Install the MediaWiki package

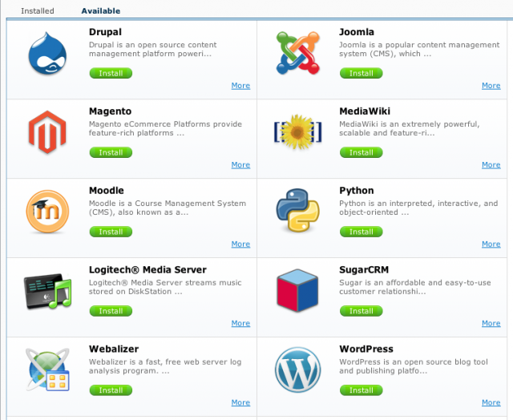coord(362,152)
